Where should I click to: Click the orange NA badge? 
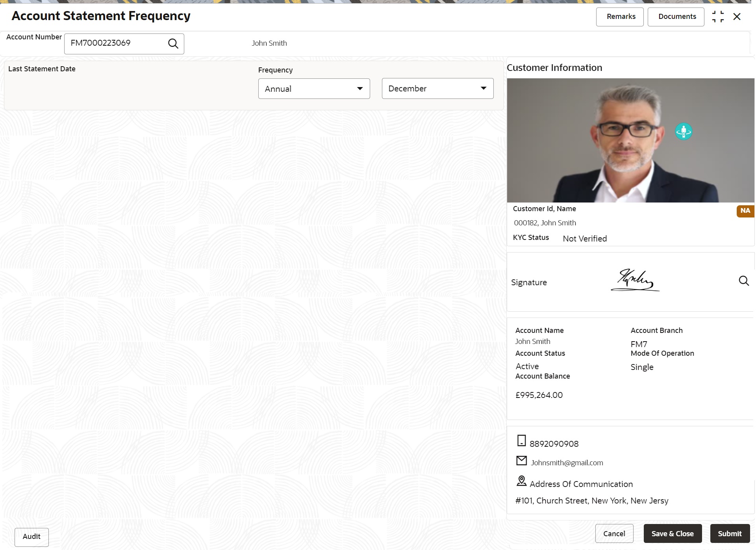tap(745, 211)
